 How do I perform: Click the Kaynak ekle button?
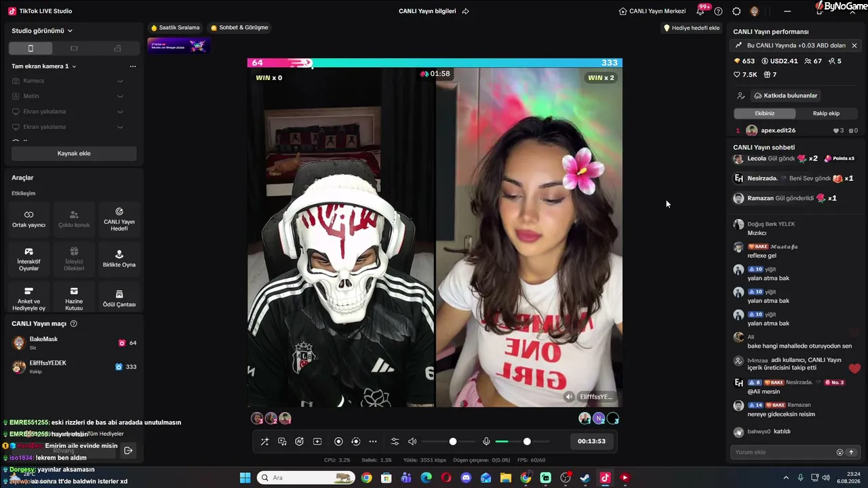74,154
